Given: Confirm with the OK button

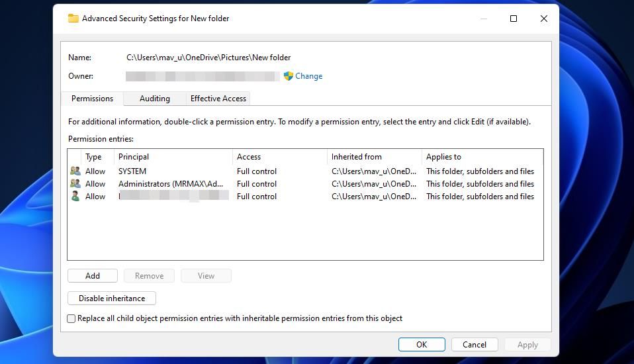Looking at the screenshot, I should (x=421, y=344).
